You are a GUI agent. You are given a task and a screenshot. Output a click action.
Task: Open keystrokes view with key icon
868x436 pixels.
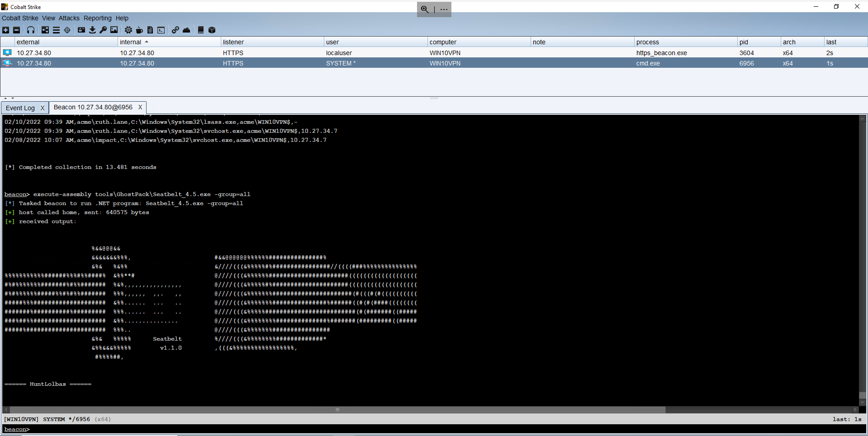[x=103, y=30]
